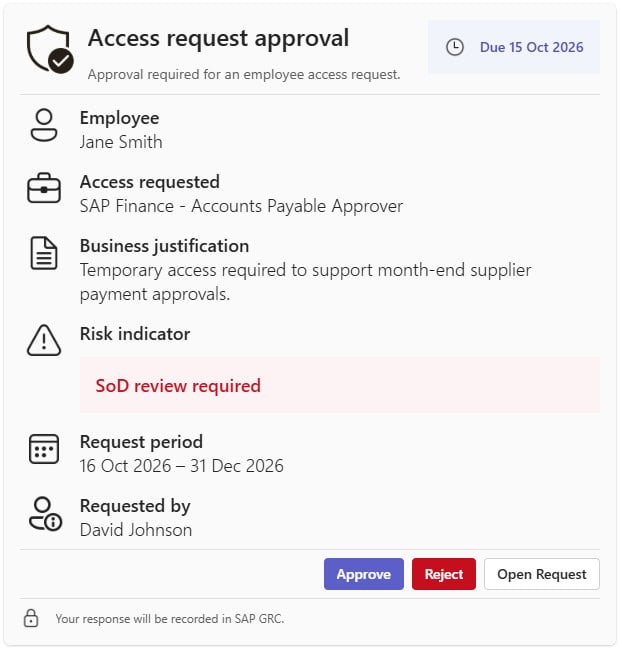Click the padlock icon in the footer
This screenshot has height=654, width=622.
[x=31, y=618]
